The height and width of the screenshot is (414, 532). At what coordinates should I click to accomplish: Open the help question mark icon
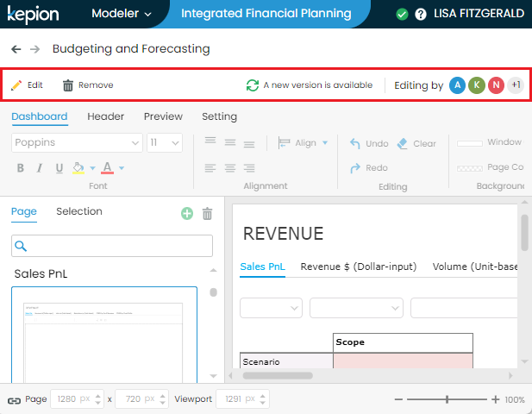pos(421,15)
